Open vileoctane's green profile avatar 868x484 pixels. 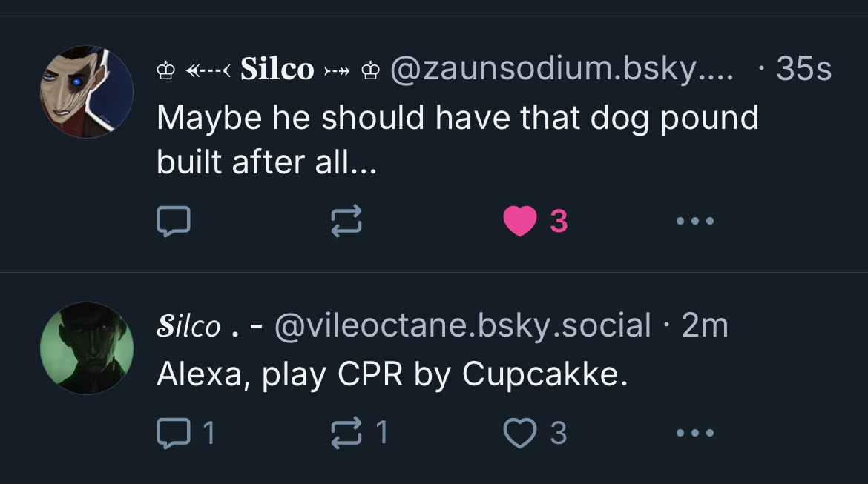point(87,348)
